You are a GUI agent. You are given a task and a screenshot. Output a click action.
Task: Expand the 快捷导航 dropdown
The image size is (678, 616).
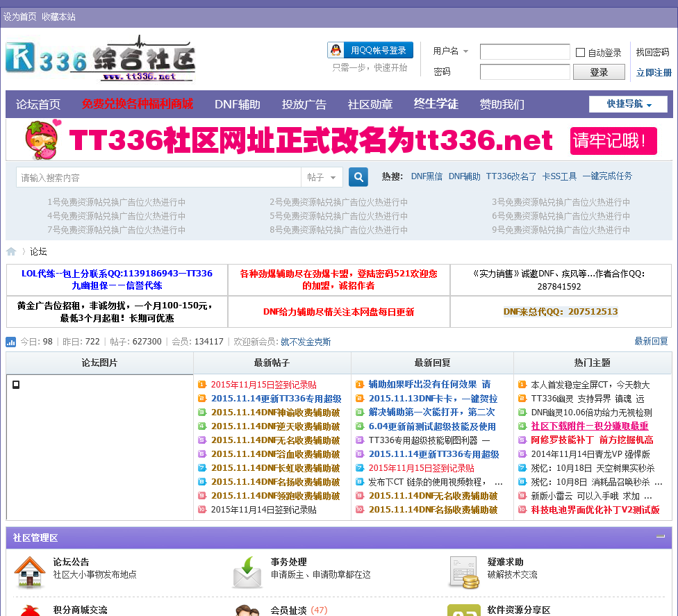[628, 103]
